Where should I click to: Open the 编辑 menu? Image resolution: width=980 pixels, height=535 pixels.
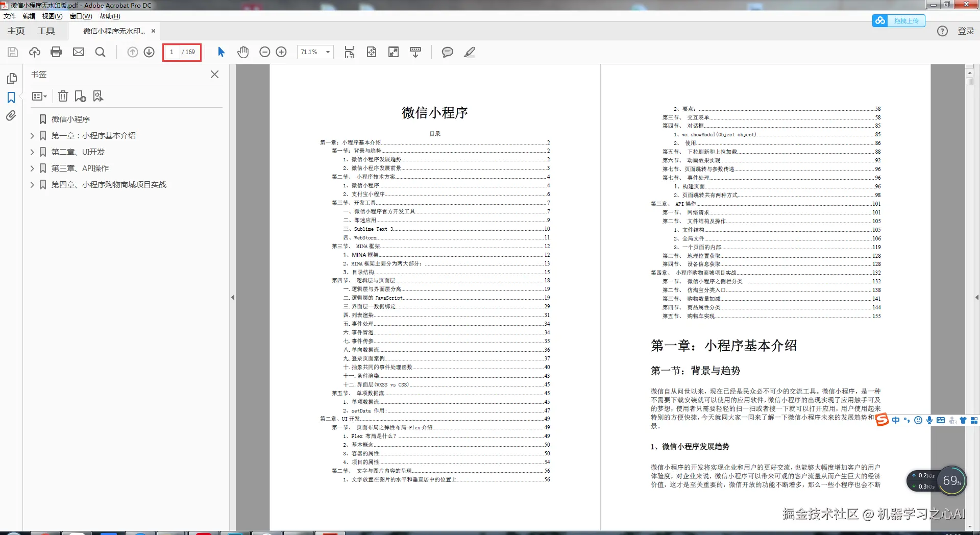[x=29, y=16]
